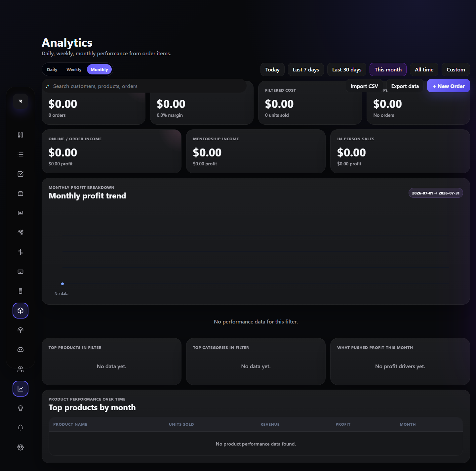Open the credit card icon in sidebar
The height and width of the screenshot is (471, 476).
point(20,272)
